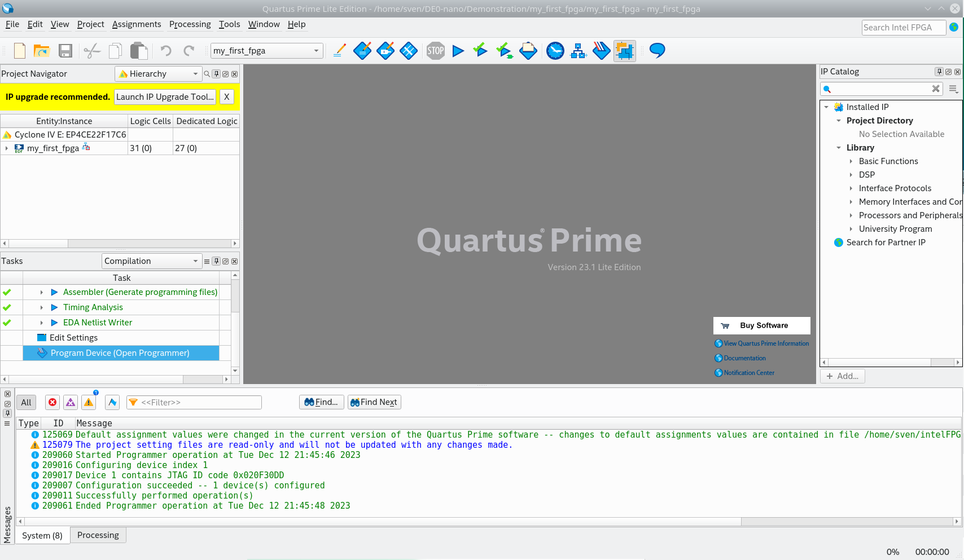Open the Programmer toolbar icon
Viewport: 964px width, 560px height.
pos(602,51)
